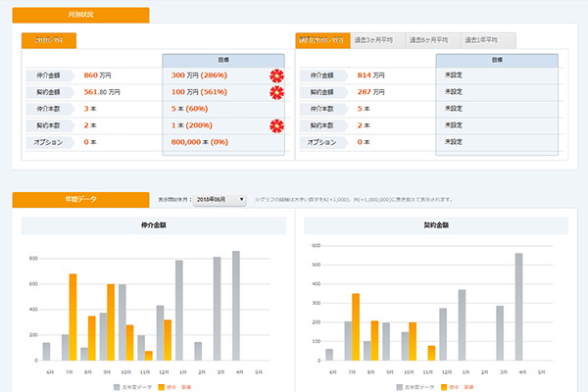This screenshot has width=588, height=392.
Task: Click gray 去年度データ legend icon under 契約金額 chart
Action: [398, 387]
